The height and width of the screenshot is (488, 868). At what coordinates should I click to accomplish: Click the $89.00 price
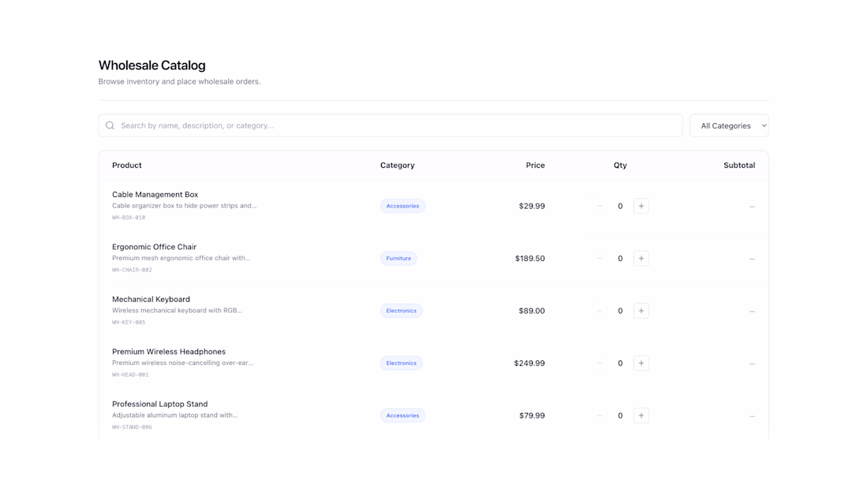coord(532,311)
